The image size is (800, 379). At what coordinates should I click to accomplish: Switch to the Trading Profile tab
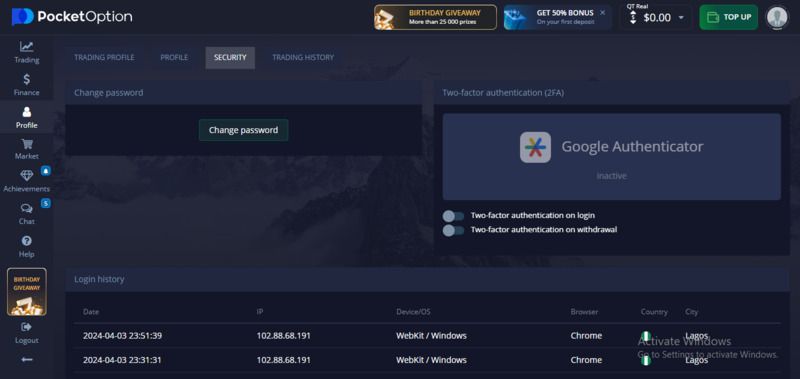coord(105,58)
